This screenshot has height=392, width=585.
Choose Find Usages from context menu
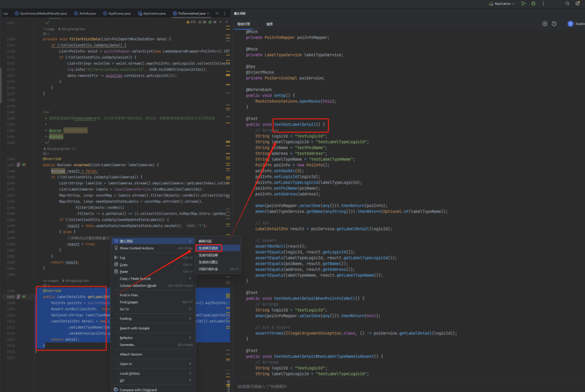[x=129, y=302]
